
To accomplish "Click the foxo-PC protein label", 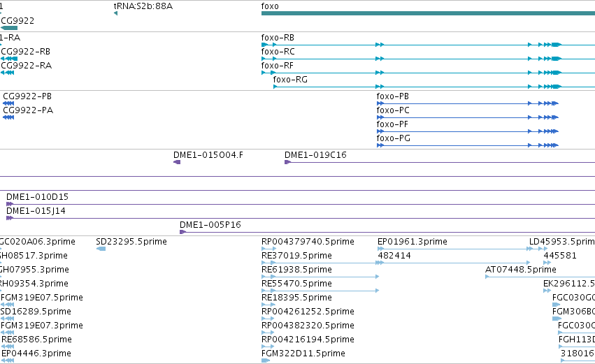I will [393, 110].
